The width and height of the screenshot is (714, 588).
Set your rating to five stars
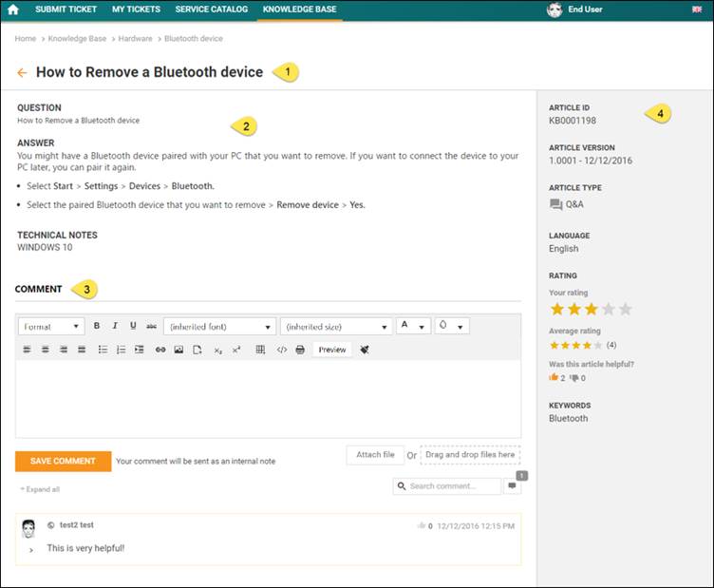tap(625, 310)
